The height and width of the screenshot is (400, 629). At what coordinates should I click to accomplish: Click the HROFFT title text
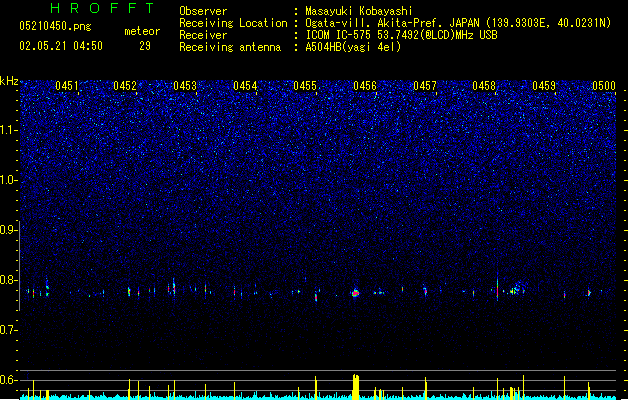103,8
